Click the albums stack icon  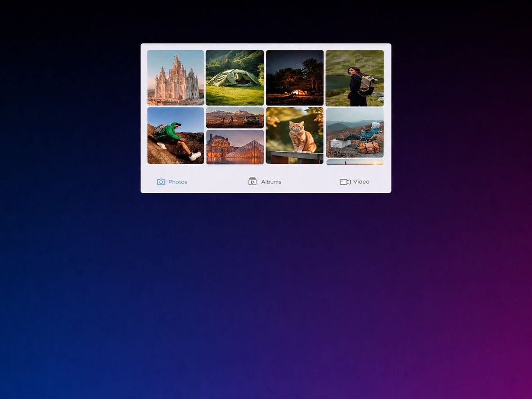[252, 181]
